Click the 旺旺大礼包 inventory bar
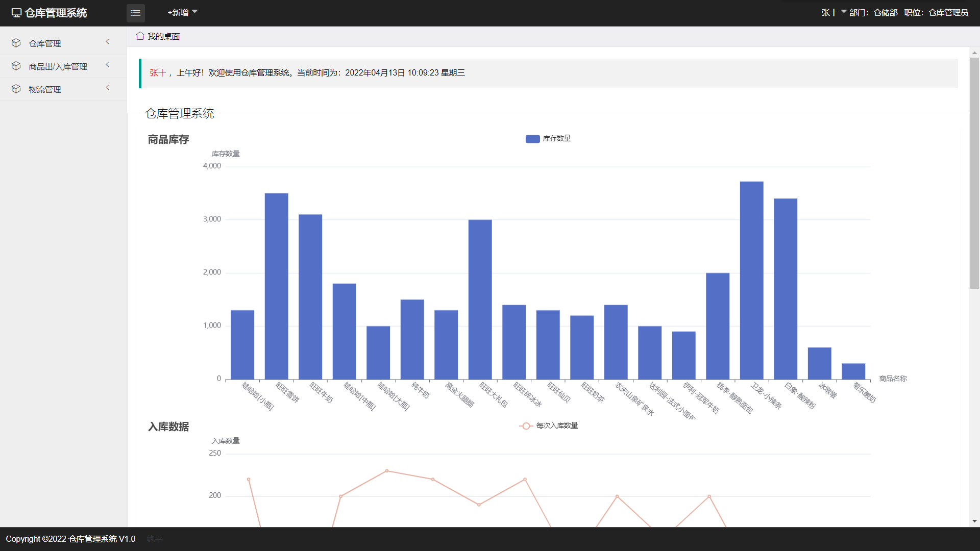The height and width of the screenshot is (551, 980). click(480, 299)
